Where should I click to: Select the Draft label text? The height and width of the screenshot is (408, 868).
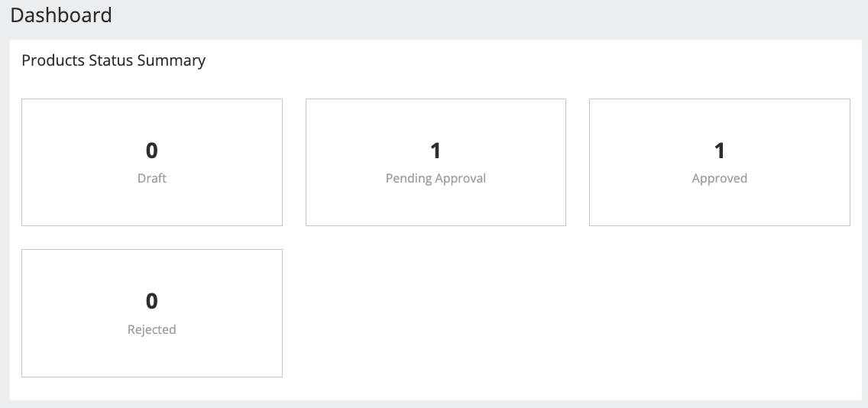click(x=152, y=178)
